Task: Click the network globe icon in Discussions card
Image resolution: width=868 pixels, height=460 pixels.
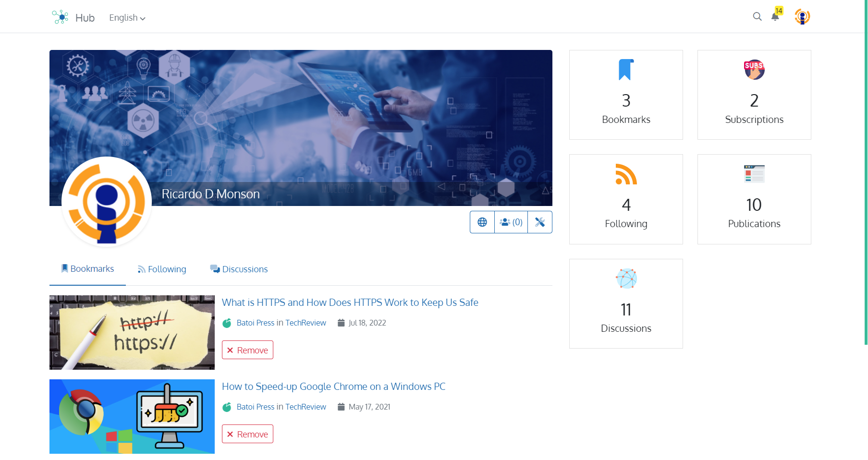Action: [626, 278]
